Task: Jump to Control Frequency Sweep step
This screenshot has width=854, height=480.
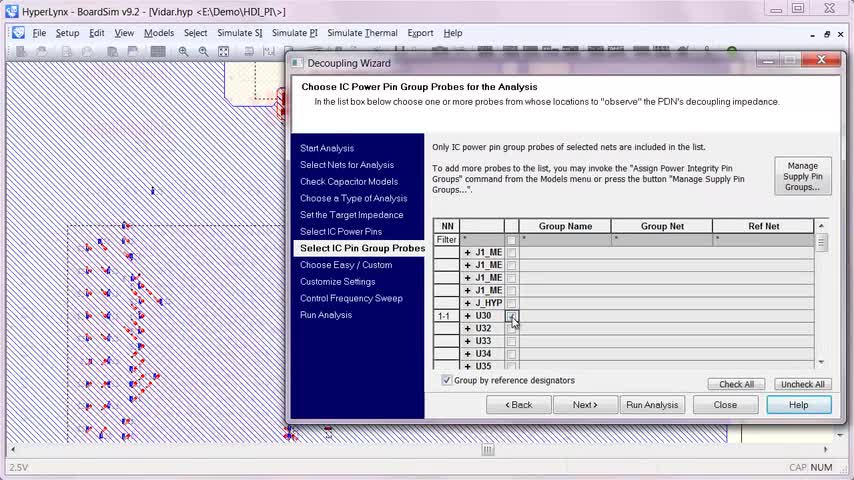Action: tap(351, 298)
